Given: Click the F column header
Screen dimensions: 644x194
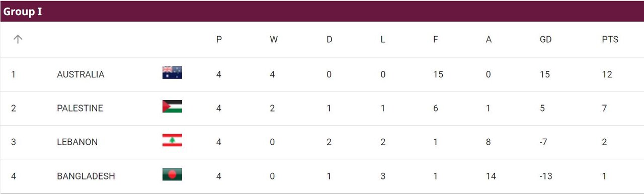Looking at the screenshot, I should coord(436,39).
